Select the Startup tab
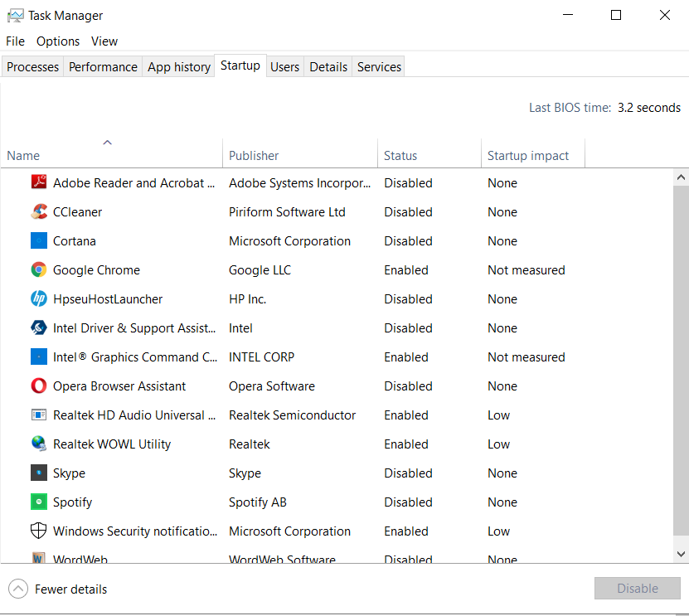Screen dimensions: 689x616 (x=240, y=65)
